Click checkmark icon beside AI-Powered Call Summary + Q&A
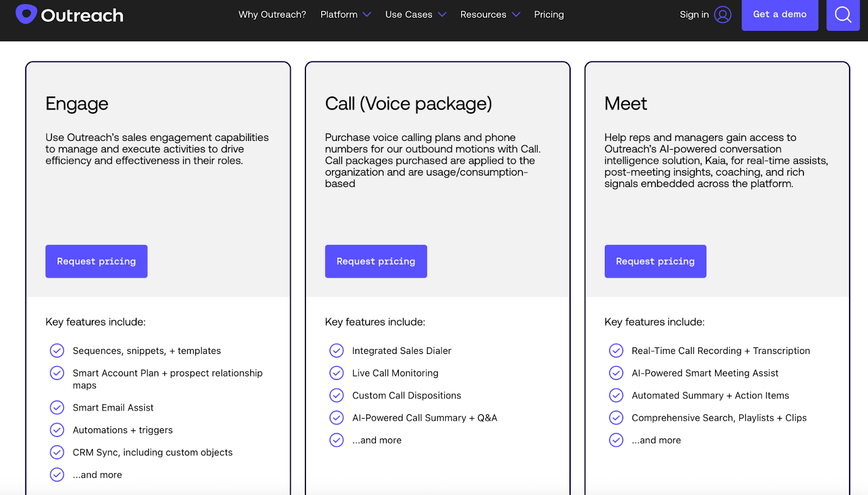The width and height of the screenshot is (868, 495). (x=336, y=417)
